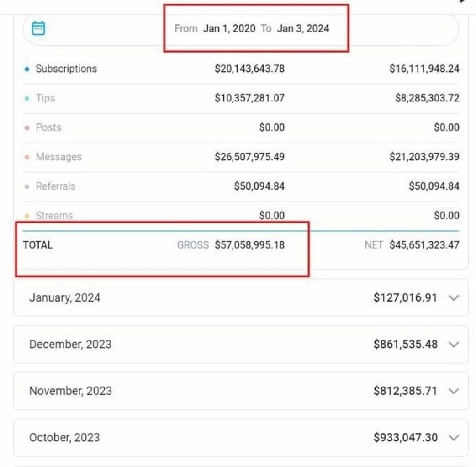Image resolution: width=476 pixels, height=467 pixels.
Task: Expand November, 2023 chevron arrow
Action: point(454,391)
